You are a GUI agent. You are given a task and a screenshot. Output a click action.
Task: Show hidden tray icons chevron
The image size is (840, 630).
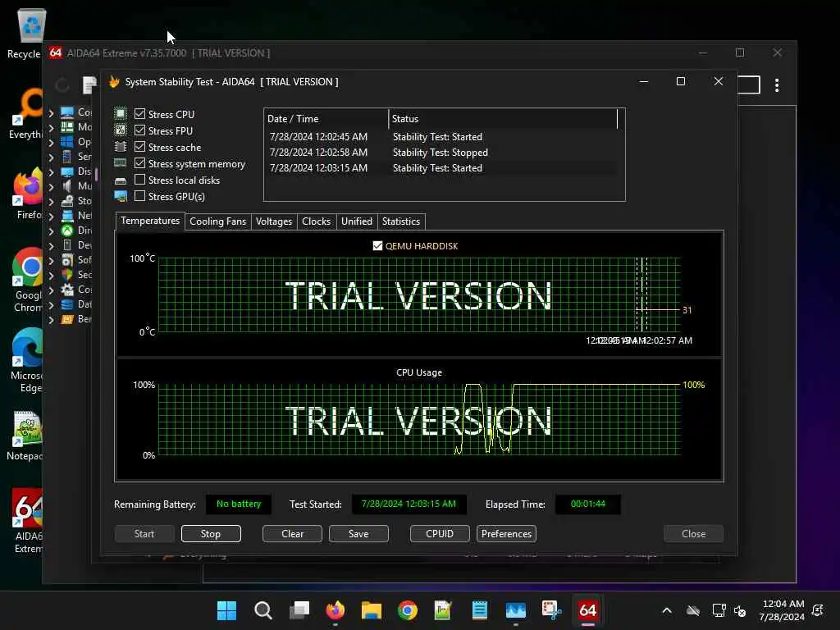[x=667, y=610]
